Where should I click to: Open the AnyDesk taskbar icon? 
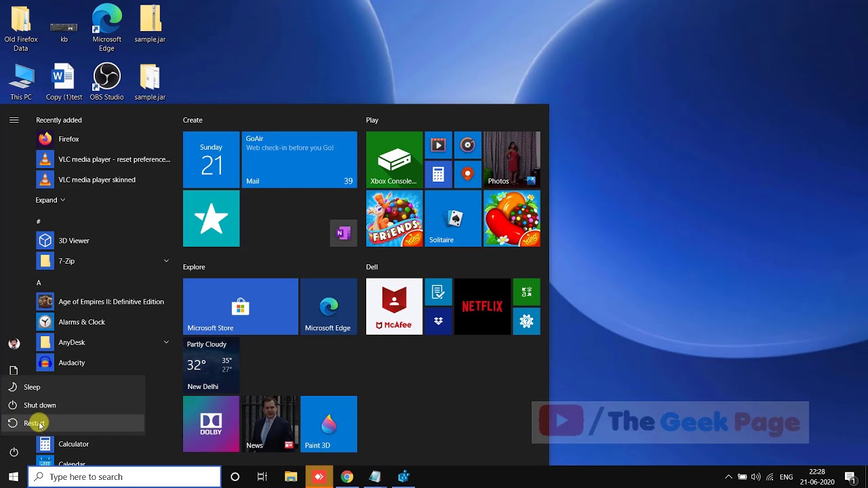pos(319,476)
